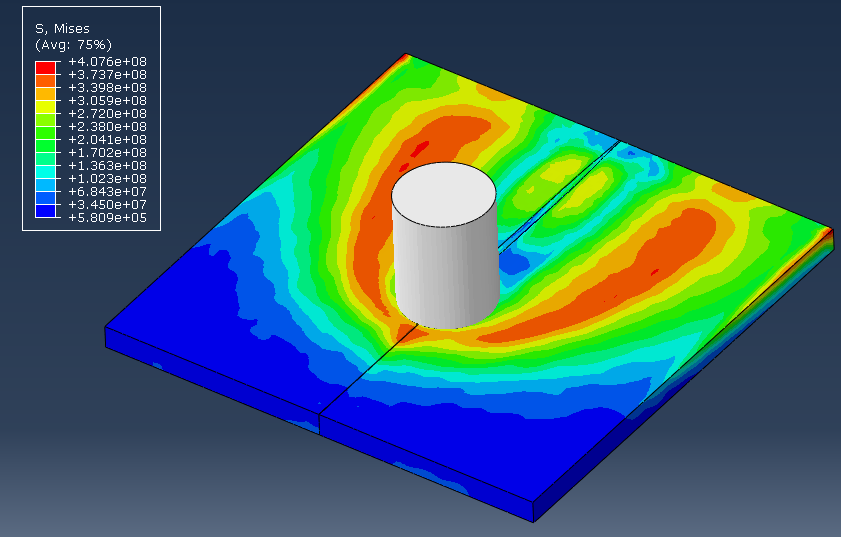Click the +2.380e+08 legend value
This screenshot has width=841, height=537.
pos(107,127)
